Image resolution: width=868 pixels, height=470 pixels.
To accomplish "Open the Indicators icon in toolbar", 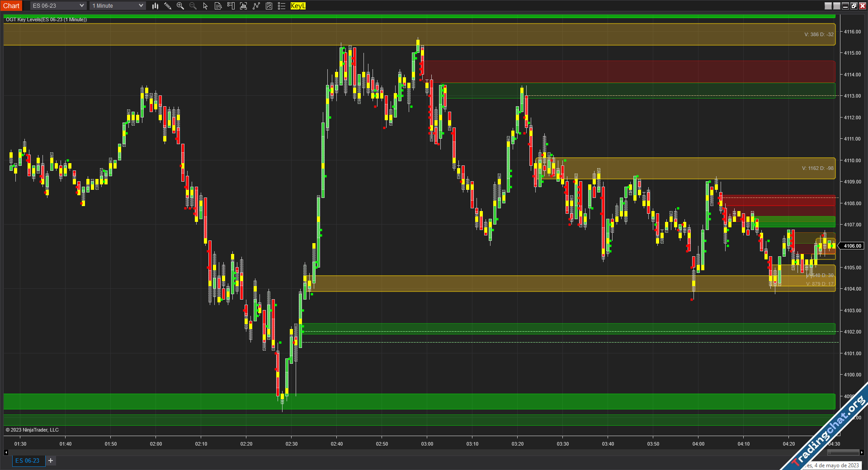I will point(256,6).
